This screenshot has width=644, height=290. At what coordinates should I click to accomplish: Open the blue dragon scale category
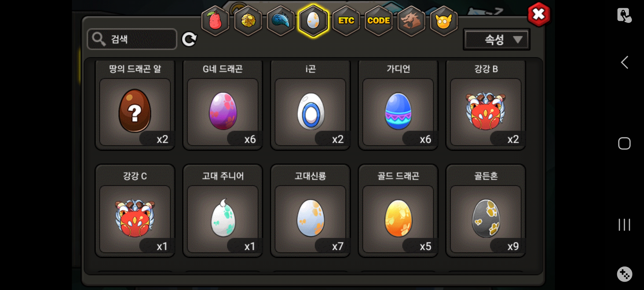281,21
